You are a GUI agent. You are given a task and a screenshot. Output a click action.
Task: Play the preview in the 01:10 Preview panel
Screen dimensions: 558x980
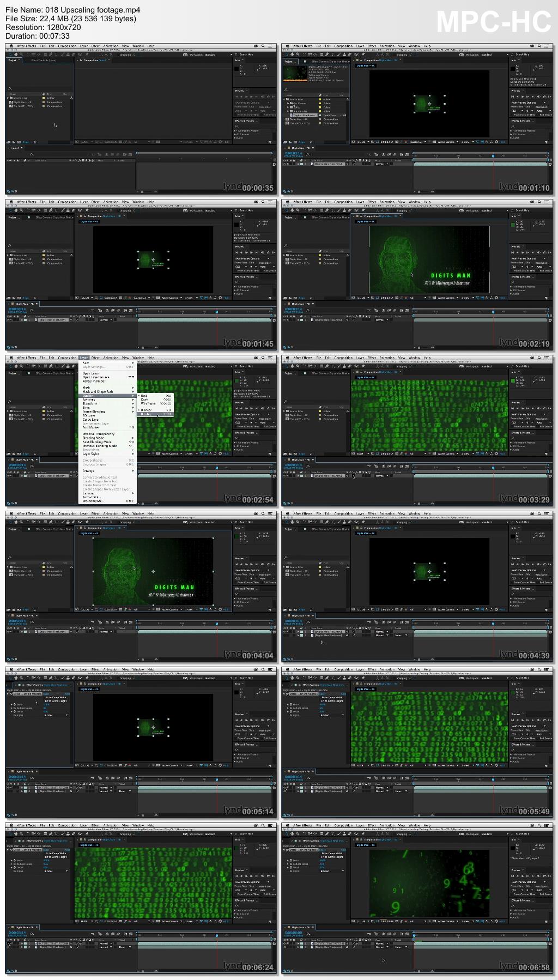pyautogui.click(x=523, y=97)
